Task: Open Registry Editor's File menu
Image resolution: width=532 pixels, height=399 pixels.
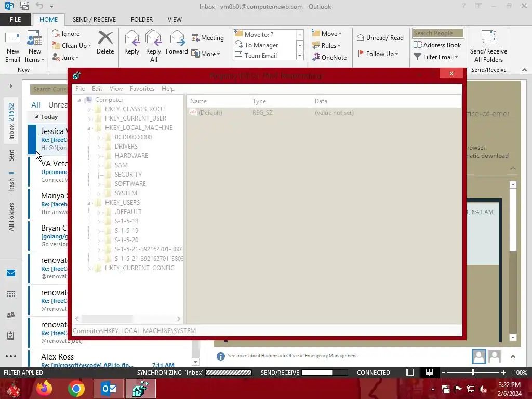Action: coord(80,88)
